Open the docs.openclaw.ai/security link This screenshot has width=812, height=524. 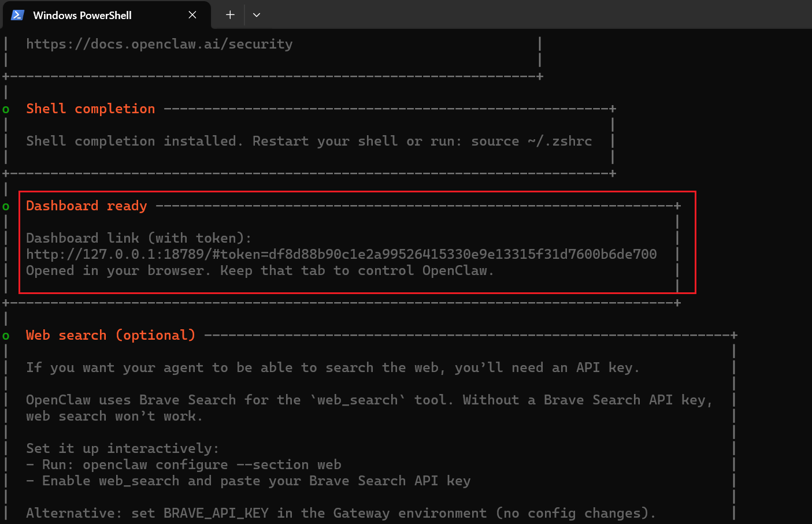tap(159, 44)
